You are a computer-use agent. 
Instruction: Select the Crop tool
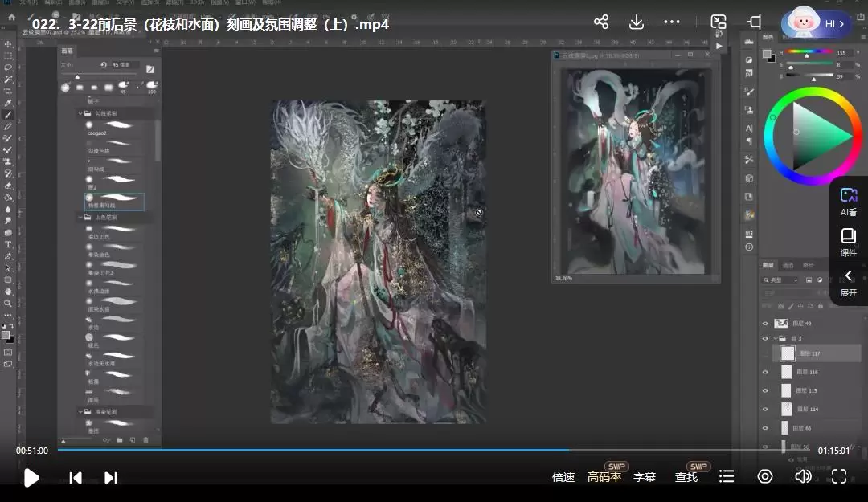pyautogui.click(x=8, y=92)
